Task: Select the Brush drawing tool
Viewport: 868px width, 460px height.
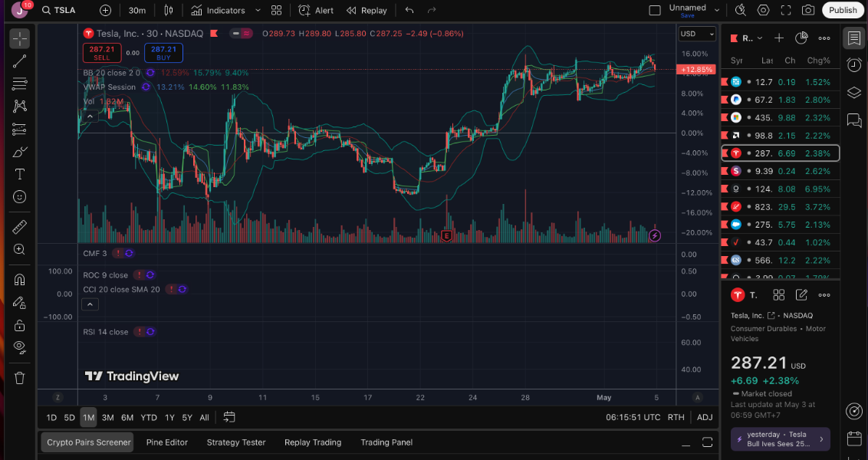Action: (x=19, y=152)
